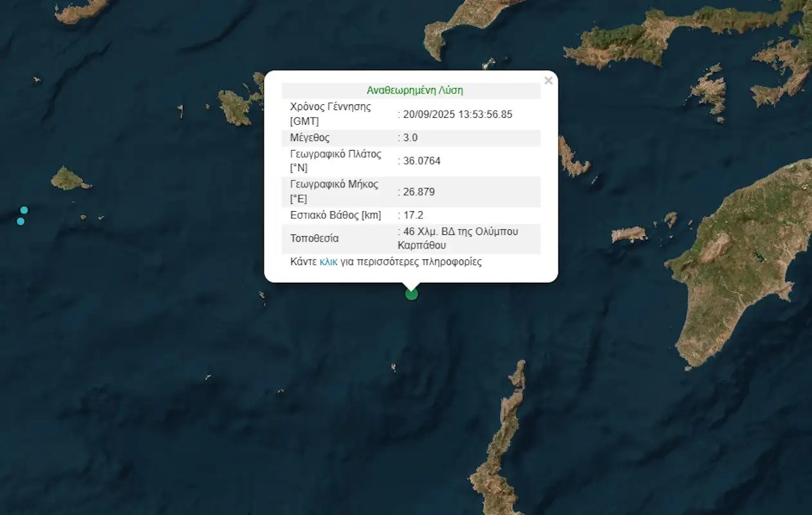Select the 'Αναθεωρημένη Λύση' popup title

click(x=414, y=90)
